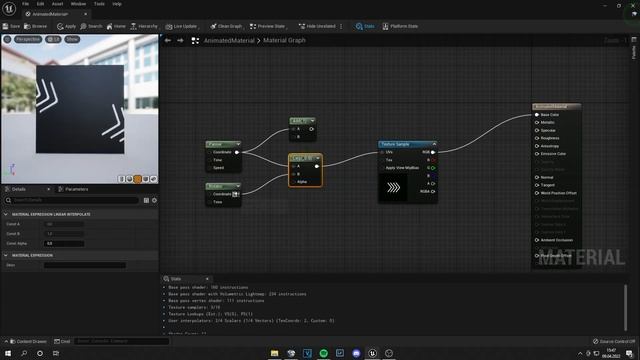The image size is (640, 360).
Task: Click the Home toolbar button
Action: pos(116,26)
